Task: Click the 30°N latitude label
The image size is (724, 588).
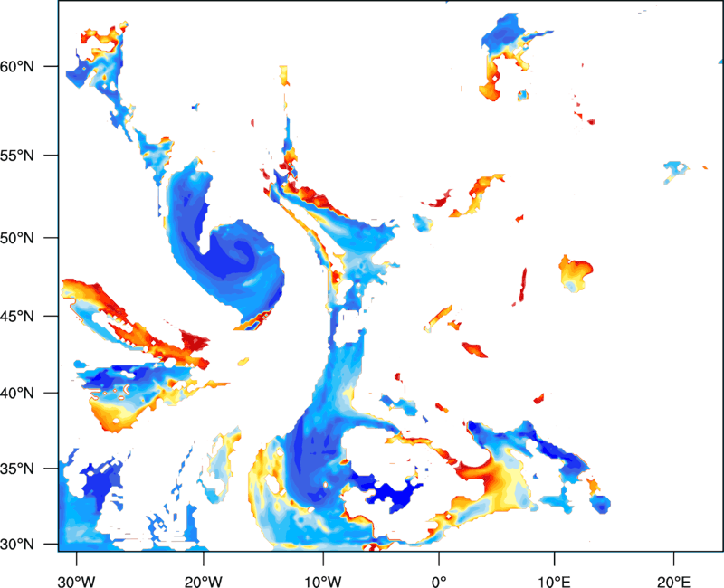Action: (x=17, y=545)
